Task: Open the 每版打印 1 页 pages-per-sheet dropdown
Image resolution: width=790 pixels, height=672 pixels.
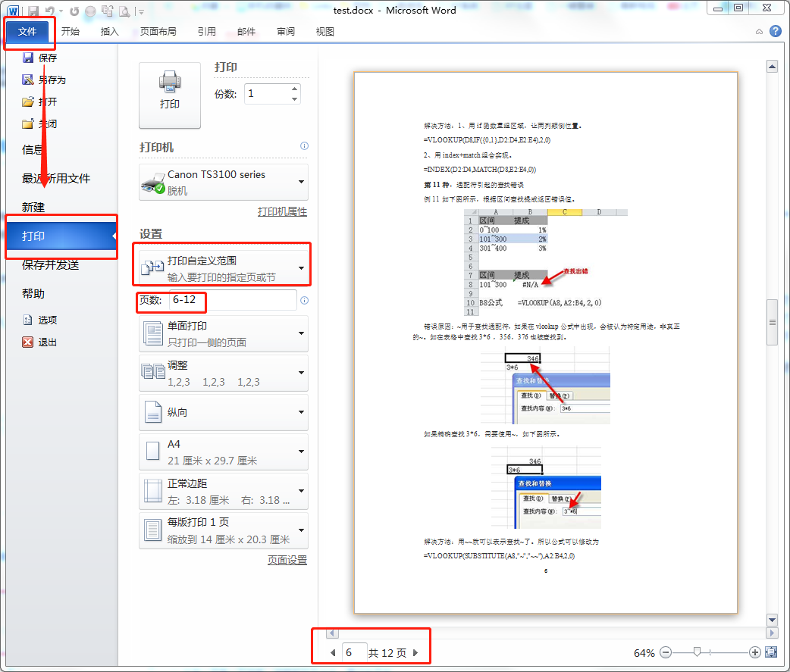Action: [301, 530]
